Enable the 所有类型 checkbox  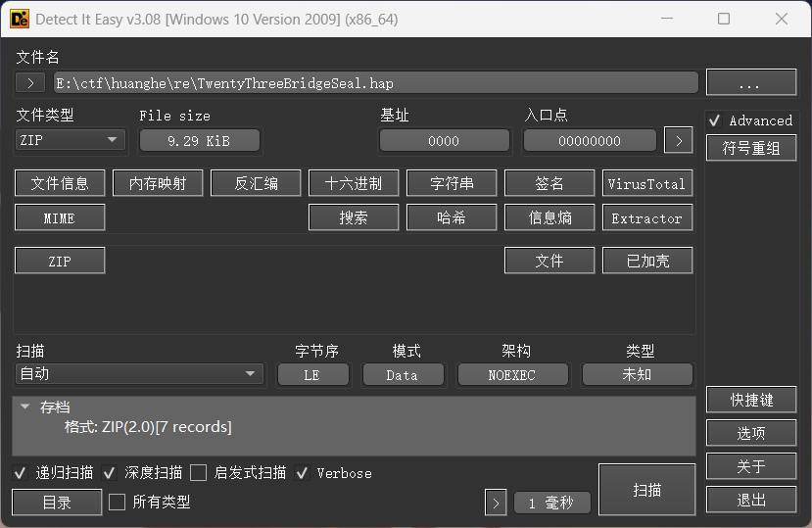(117, 502)
